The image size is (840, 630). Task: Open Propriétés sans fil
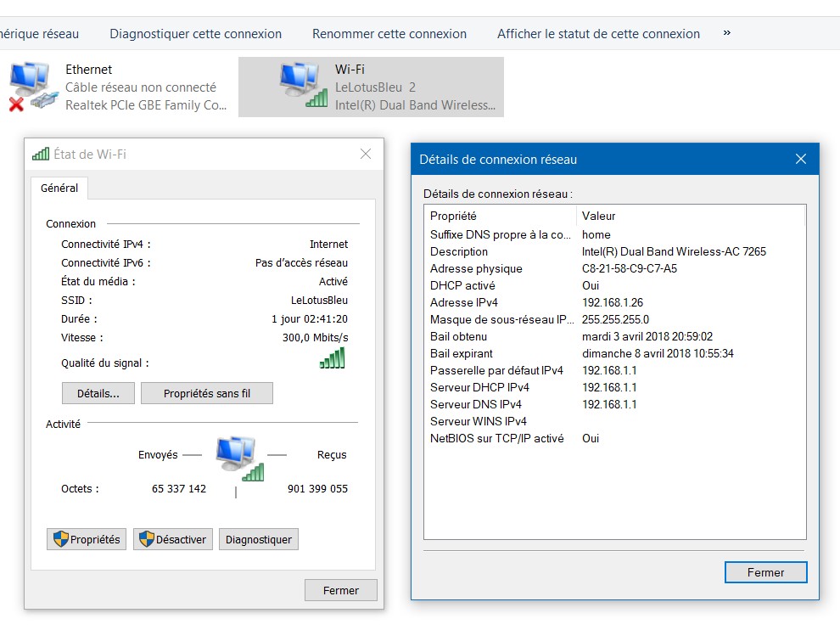[207, 393]
